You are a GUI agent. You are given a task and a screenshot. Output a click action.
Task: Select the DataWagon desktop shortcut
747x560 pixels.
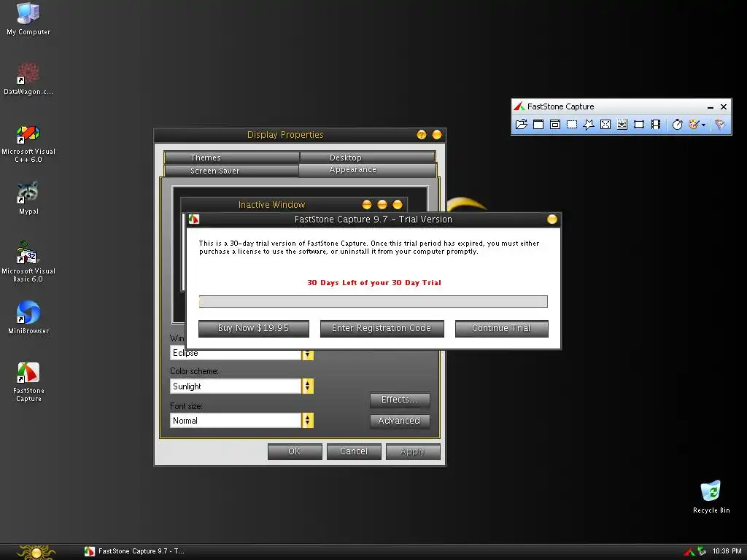point(28,79)
